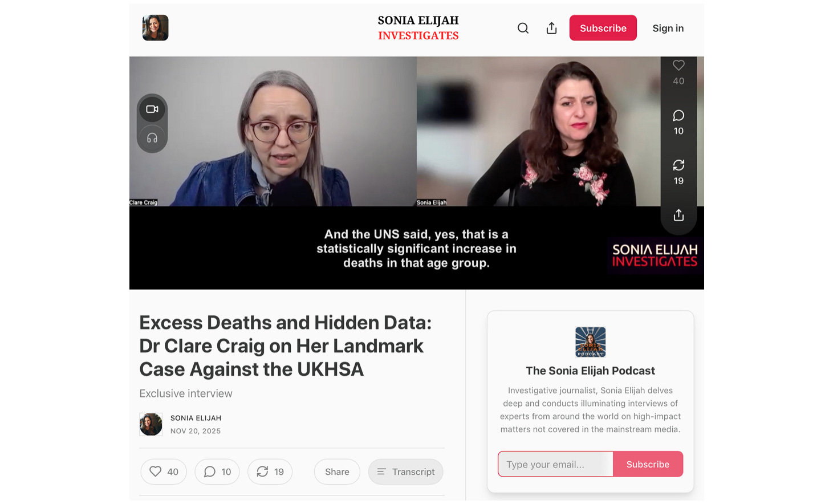Like the post with 40 likes
Screen dimensions: 829x504
click(x=164, y=472)
